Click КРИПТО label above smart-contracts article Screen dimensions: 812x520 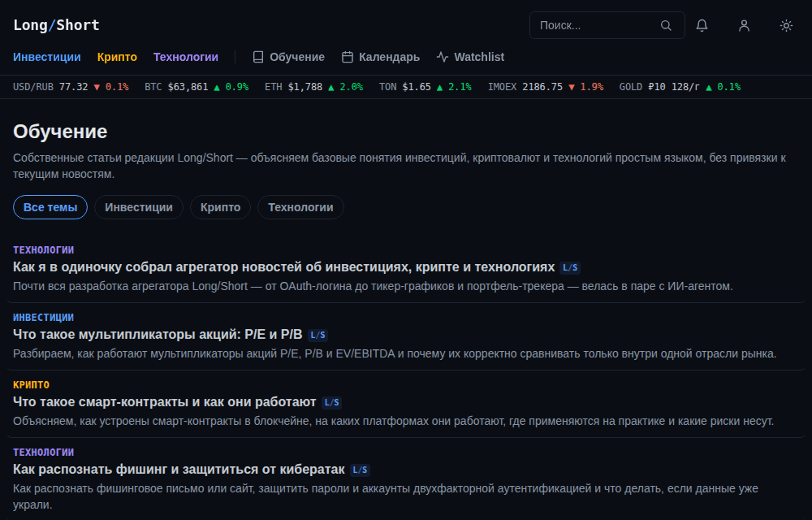[31, 385]
